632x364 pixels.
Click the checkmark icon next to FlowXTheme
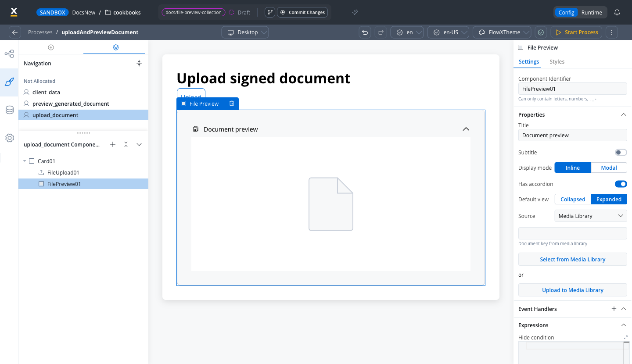pos(541,32)
